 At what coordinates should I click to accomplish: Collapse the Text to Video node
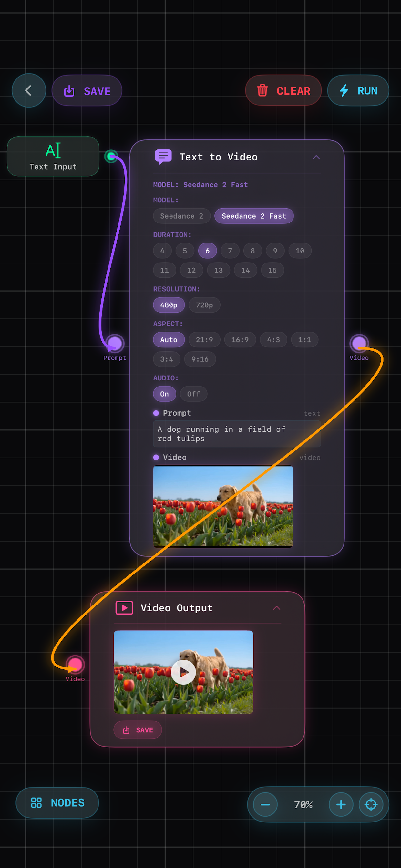[x=316, y=157]
